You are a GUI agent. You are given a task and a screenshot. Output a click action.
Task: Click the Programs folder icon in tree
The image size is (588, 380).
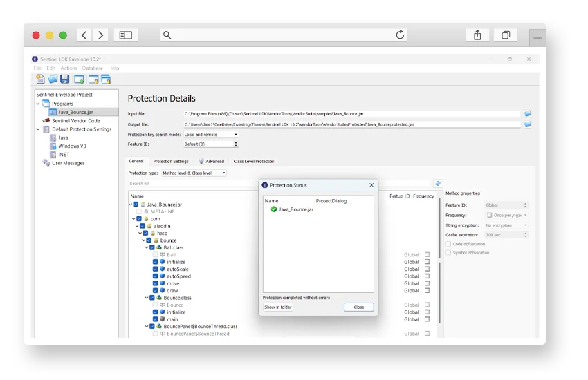pyautogui.click(x=46, y=104)
